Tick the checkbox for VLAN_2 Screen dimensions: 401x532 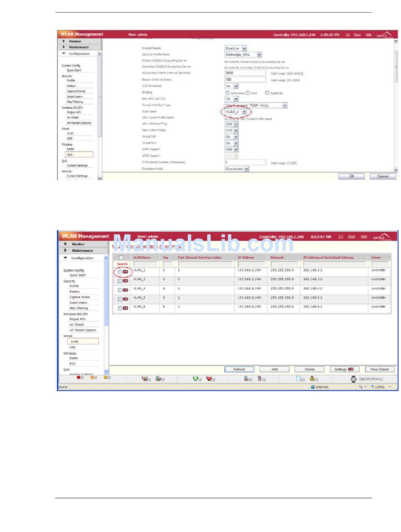120,272
